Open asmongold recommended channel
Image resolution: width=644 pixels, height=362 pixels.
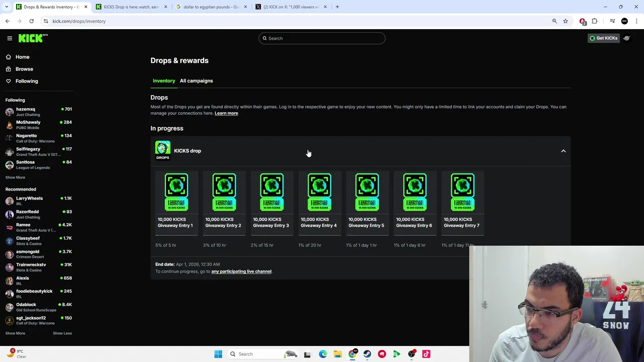(39, 254)
